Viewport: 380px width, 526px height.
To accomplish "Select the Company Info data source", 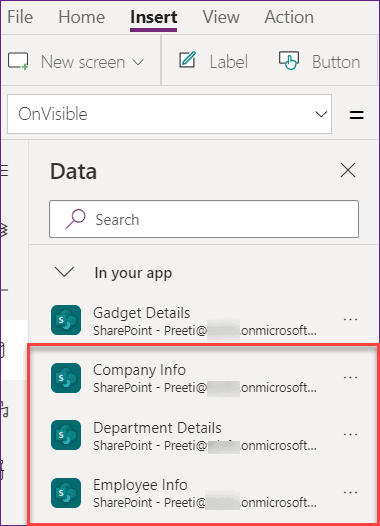I will [x=203, y=378].
